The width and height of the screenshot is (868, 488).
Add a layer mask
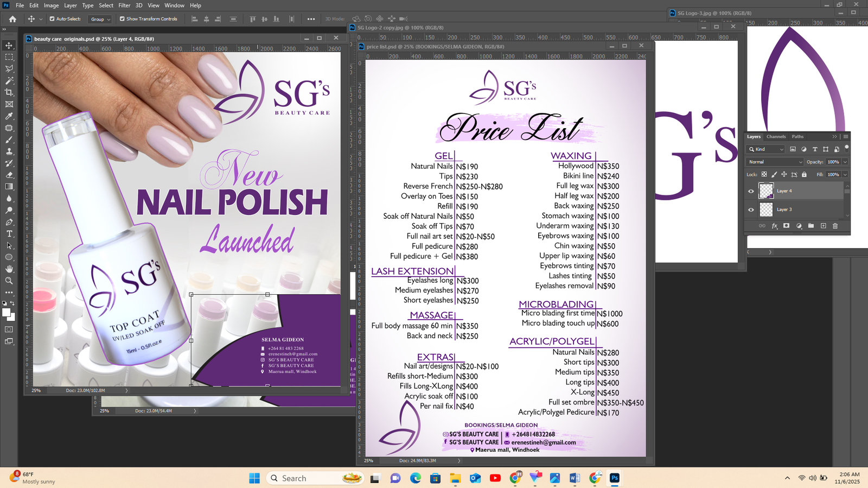point(786,226)
